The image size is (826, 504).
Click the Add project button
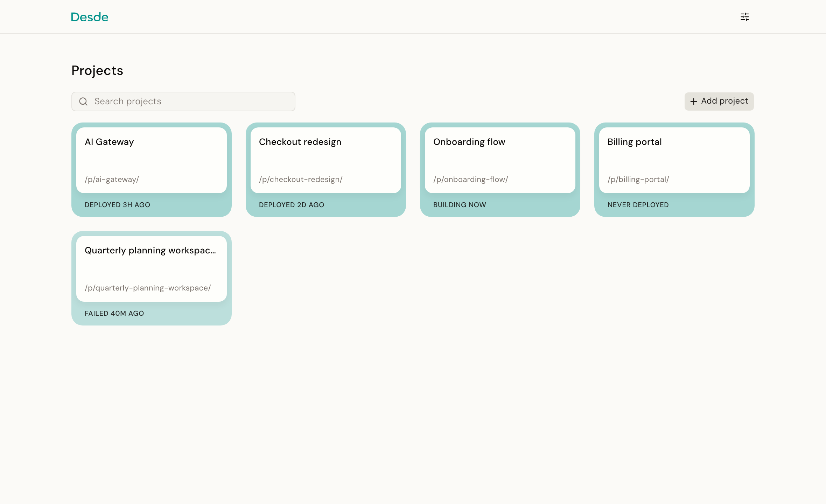719,101
